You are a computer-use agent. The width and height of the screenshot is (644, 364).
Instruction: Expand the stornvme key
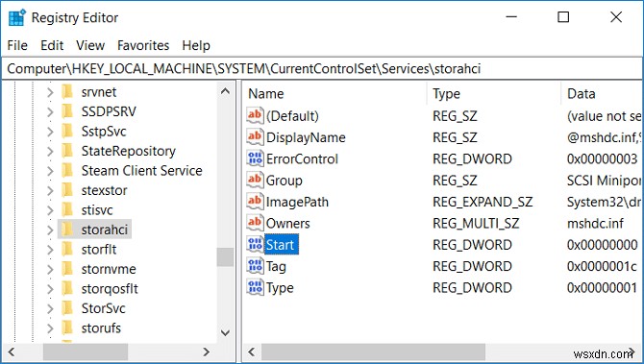50,269
